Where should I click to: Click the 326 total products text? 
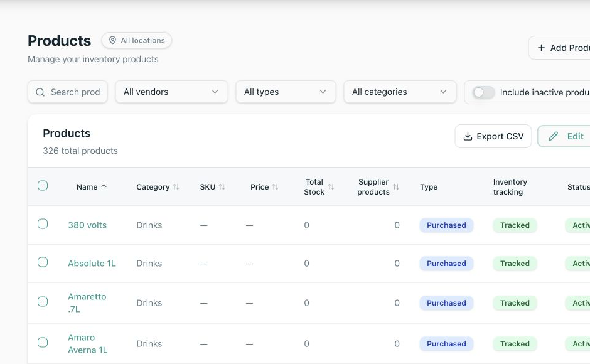[x=80, y=151]
